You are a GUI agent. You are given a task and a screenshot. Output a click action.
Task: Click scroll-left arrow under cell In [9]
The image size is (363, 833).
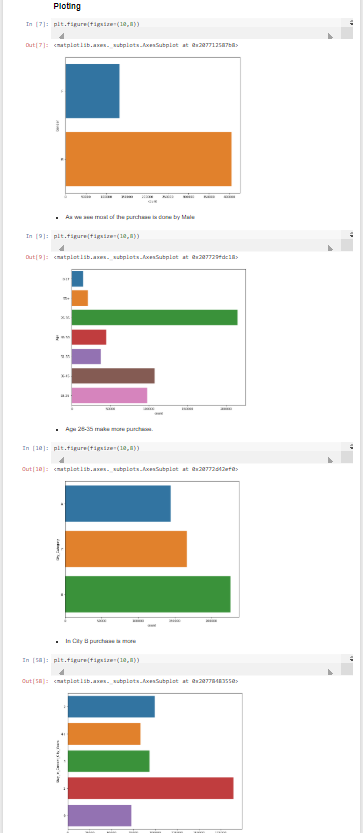(61, 248)
